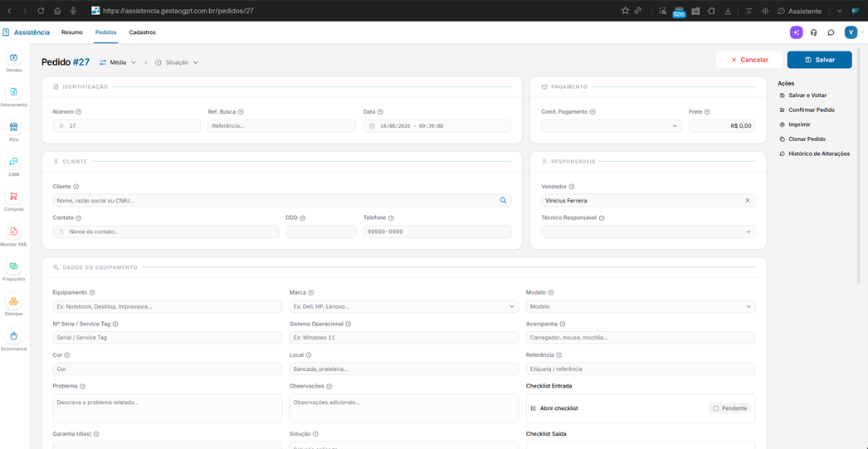
Task: Click the info icon next to Técnico Responsável
Action: pos(602,218)
